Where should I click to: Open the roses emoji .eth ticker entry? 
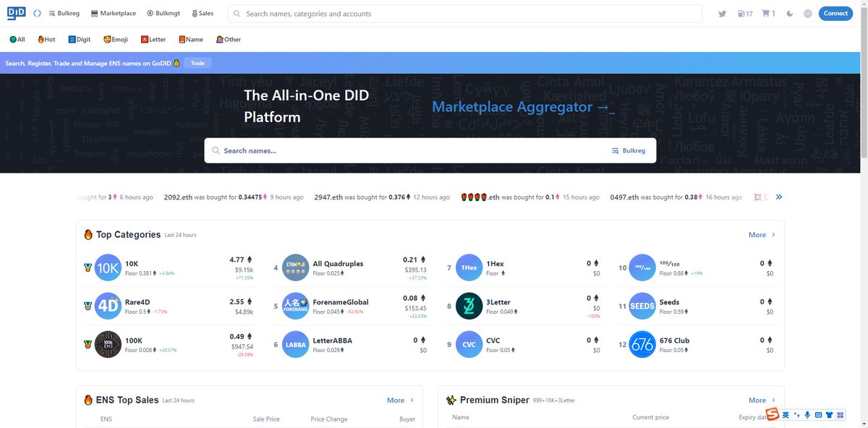[x=480, y=197]
